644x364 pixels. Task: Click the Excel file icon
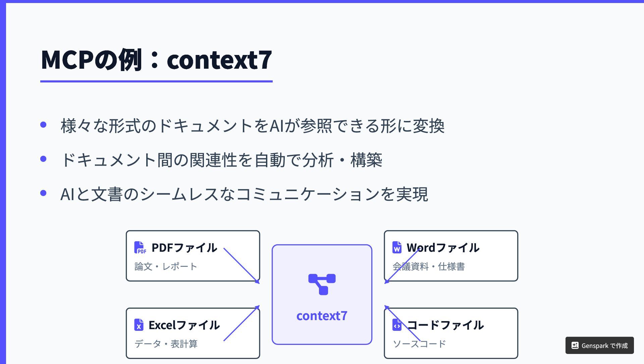click(x=139, y=325)
